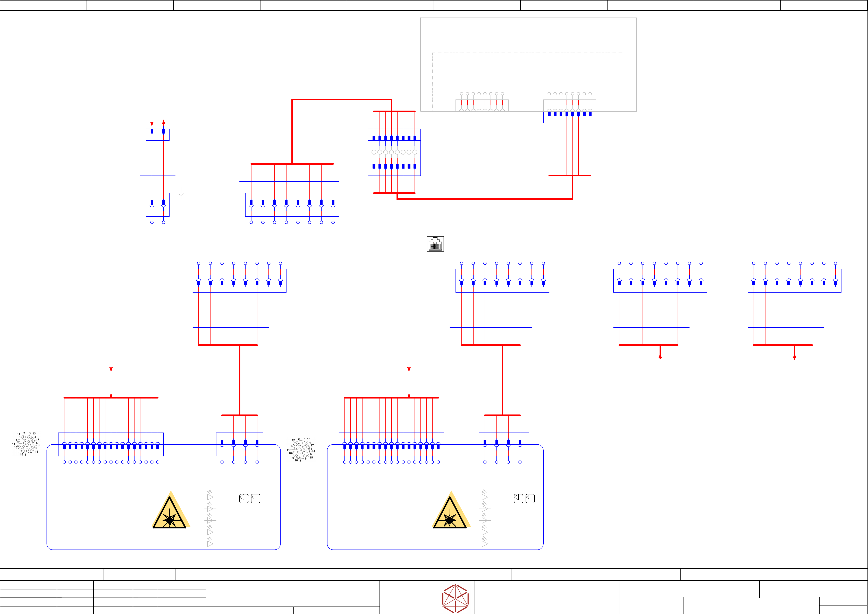This screenshot has width=868, height=614.
Task: Click red down arrow above right 17-pin block
Action: click(409, 369)
